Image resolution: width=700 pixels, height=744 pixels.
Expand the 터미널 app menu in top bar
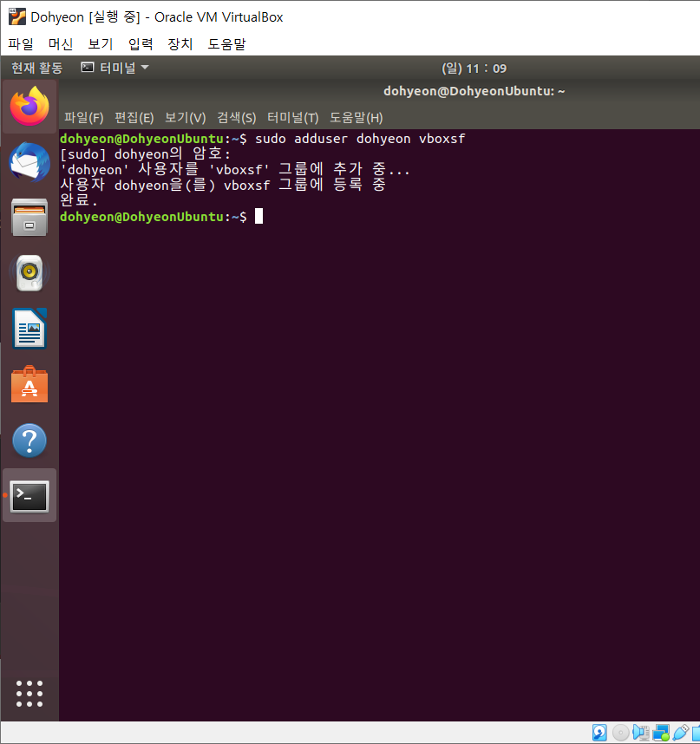[x=114, y=68]
